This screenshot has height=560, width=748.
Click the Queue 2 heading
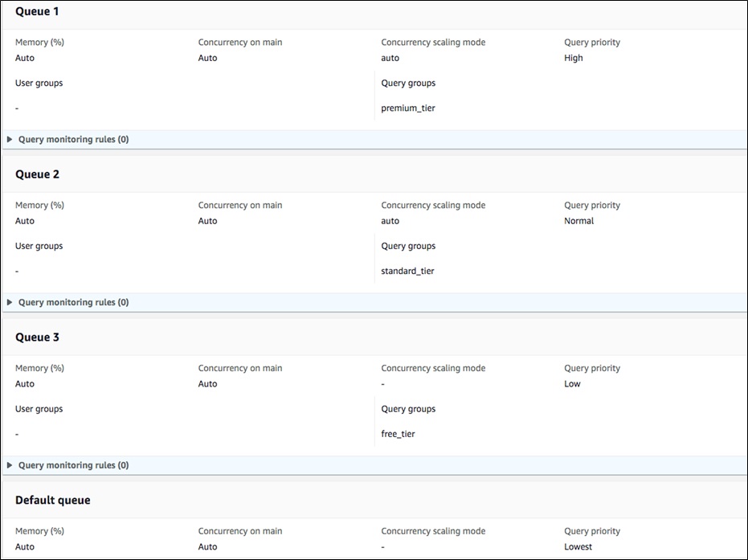coord(37,174)
